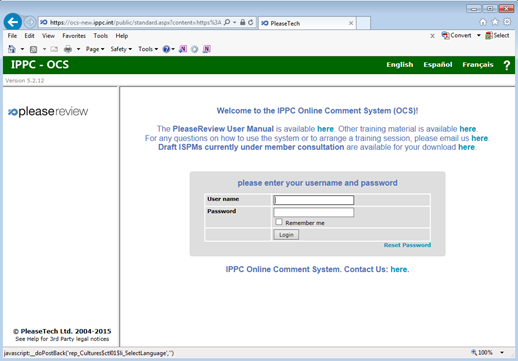The height and width of the screenshot is (361, 518).
Task: Click the pleasereview logo in the sidebar
Action: pyautogui.click(x=48, y=111)
